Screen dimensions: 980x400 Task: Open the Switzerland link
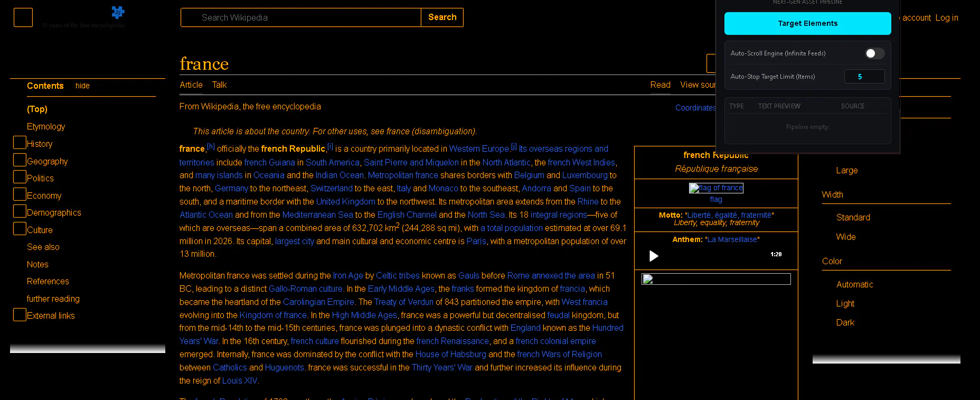click(x=332, y=188)
